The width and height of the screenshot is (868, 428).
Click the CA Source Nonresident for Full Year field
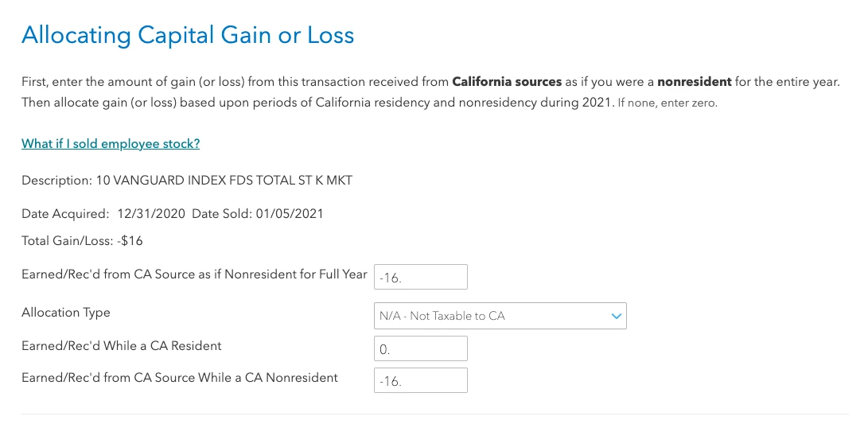(421, 277)
